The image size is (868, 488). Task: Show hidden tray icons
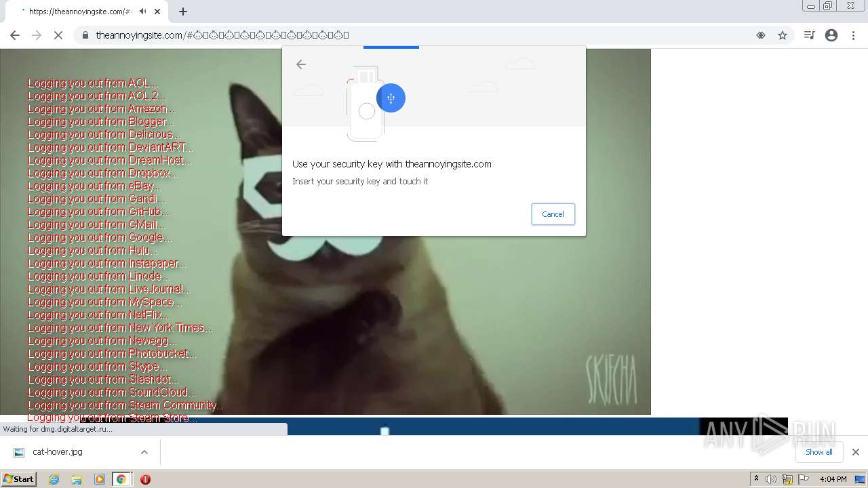tap(756, 479)
